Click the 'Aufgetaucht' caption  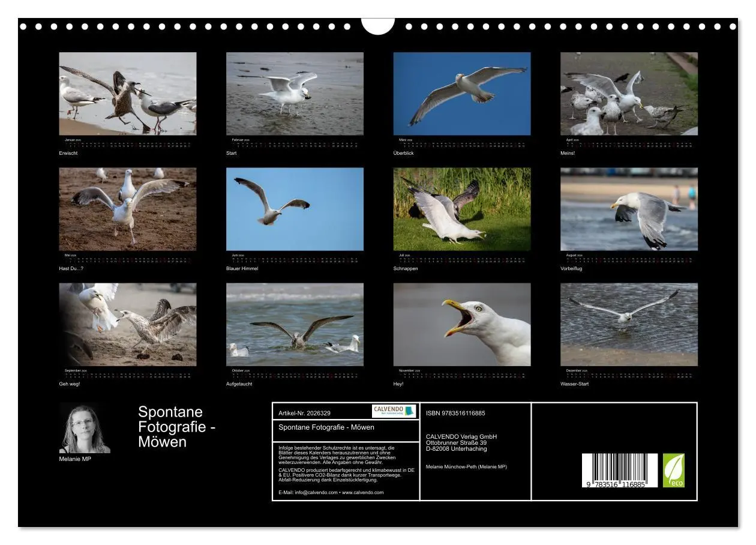239,384
